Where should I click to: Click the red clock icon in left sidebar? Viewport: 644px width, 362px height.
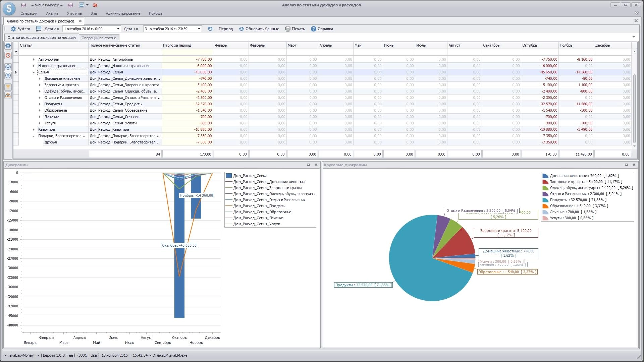8,55
